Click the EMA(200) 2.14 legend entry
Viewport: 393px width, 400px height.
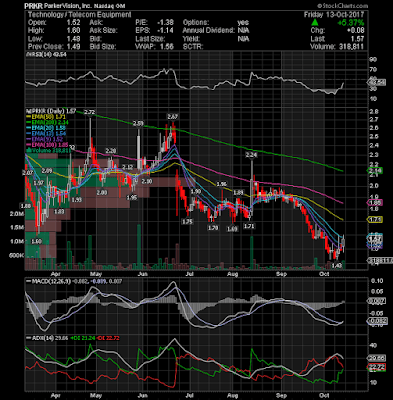click(x=47, y=122)
